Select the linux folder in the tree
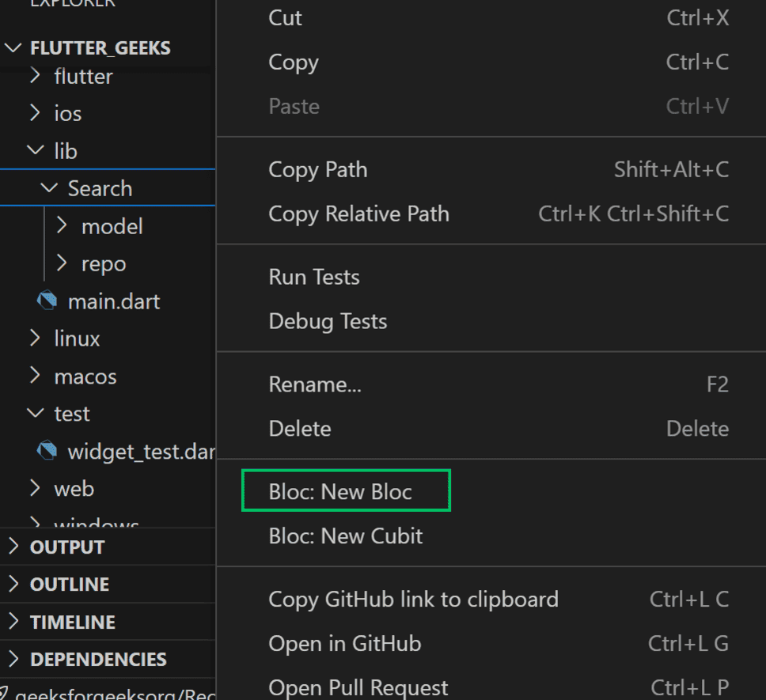Image resolution: width=766 pixels, height=700 pixels. click(77, 339)
